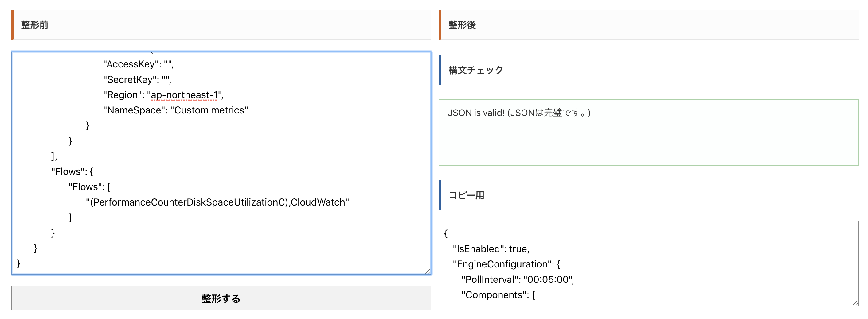Click inside the 整形前 JSON input textarea
This screenshot has height=319, width=868.
221,163
